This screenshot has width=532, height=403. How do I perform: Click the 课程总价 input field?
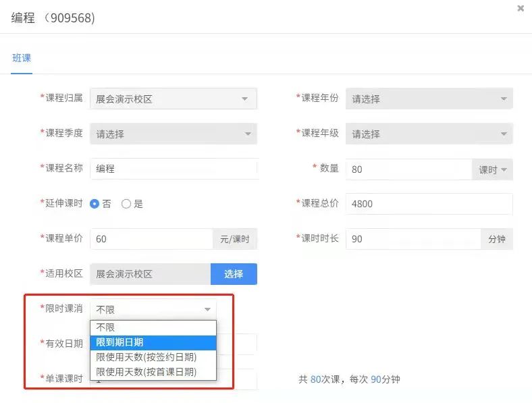(429, 204)
